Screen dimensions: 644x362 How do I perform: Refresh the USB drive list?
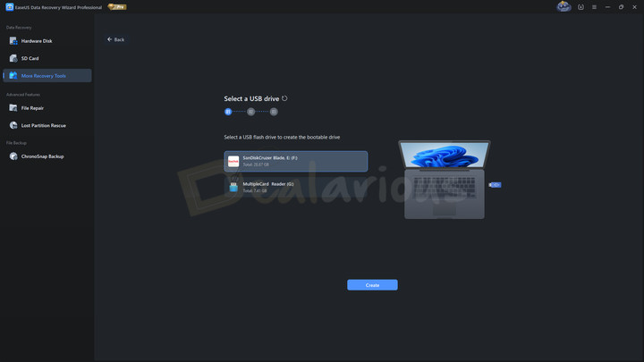284,98
